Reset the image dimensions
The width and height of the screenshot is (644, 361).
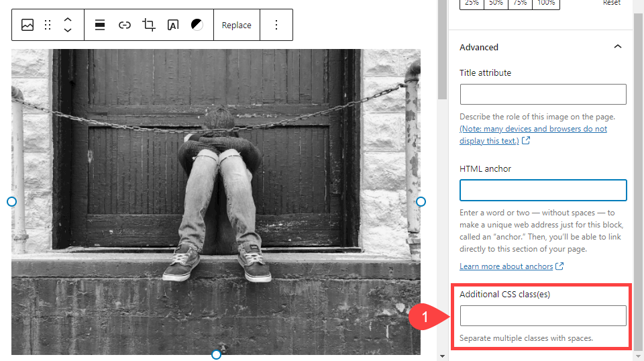611,3
